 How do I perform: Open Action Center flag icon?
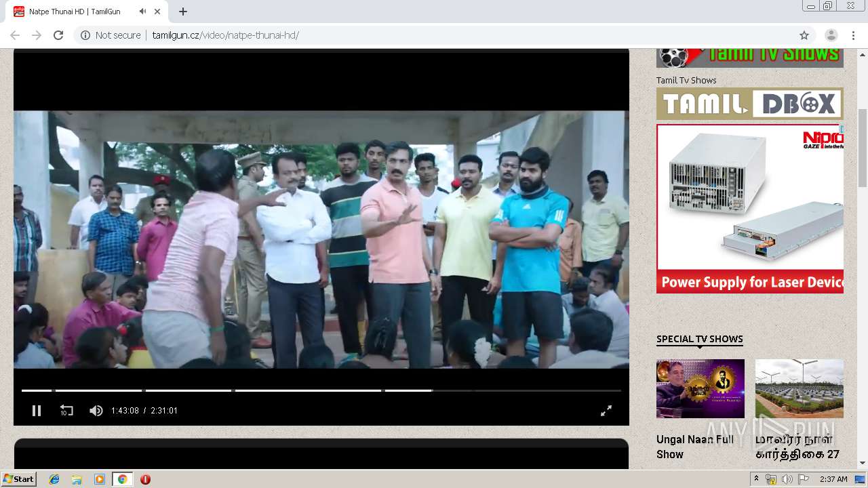803,479
